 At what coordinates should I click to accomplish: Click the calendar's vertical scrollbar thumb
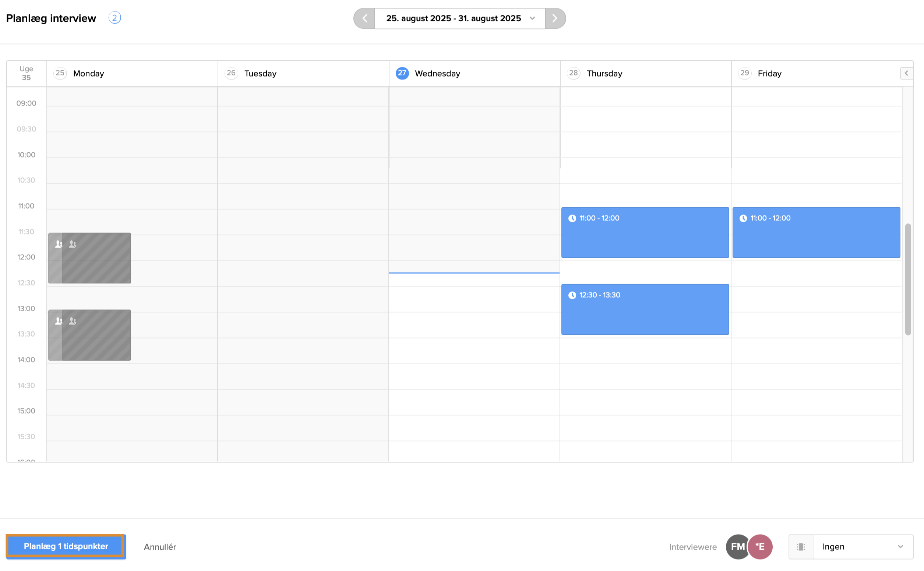click(x=908, y=279)
